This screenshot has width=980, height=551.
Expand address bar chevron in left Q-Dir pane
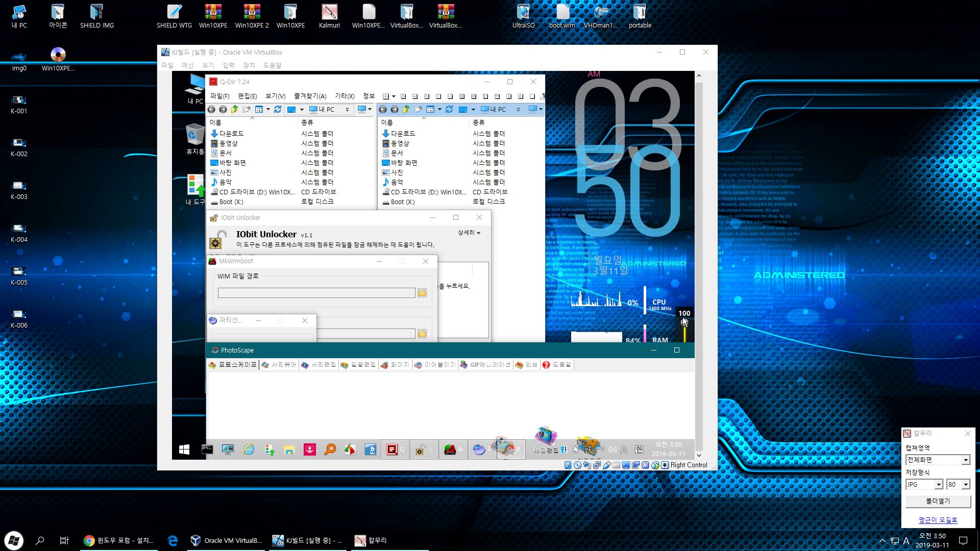tap(347, 110)
